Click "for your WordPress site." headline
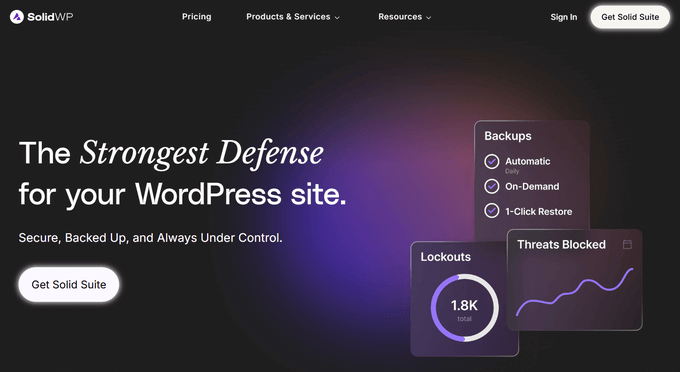The width and height of the screenshot is (680, 372). click(x=182, y=194)
